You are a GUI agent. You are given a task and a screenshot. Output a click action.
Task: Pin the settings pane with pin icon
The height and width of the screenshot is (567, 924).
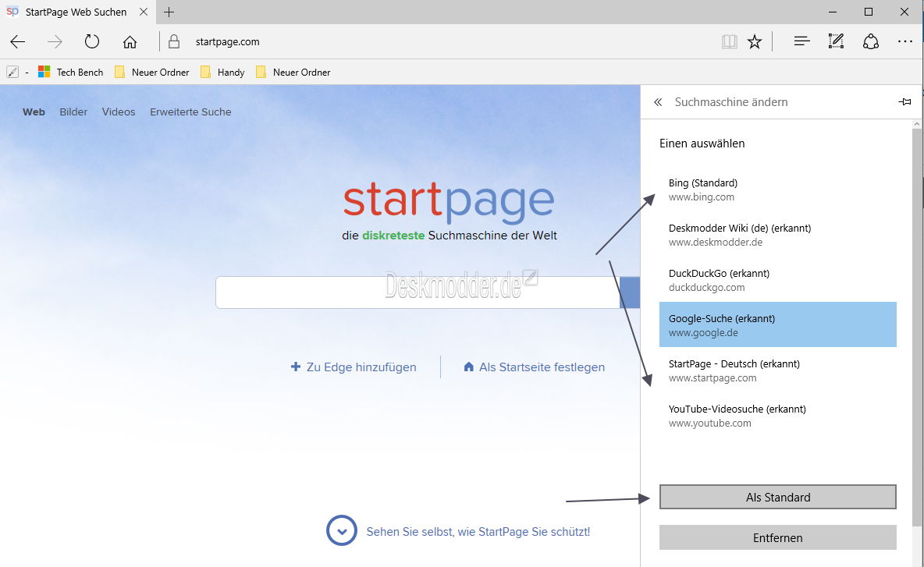pos(904,102)
